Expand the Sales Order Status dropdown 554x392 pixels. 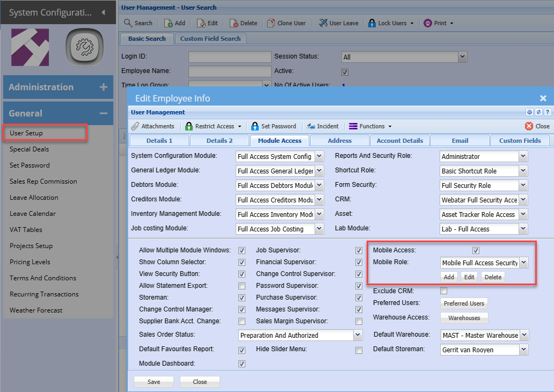coord(358,335)
